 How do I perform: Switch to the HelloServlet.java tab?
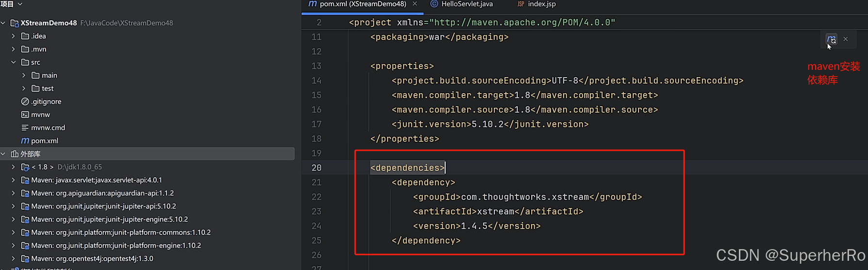[466, 4]
